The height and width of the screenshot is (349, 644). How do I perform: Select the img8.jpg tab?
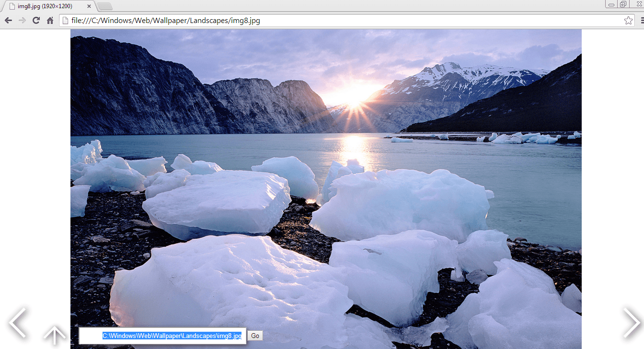(50, 6)
